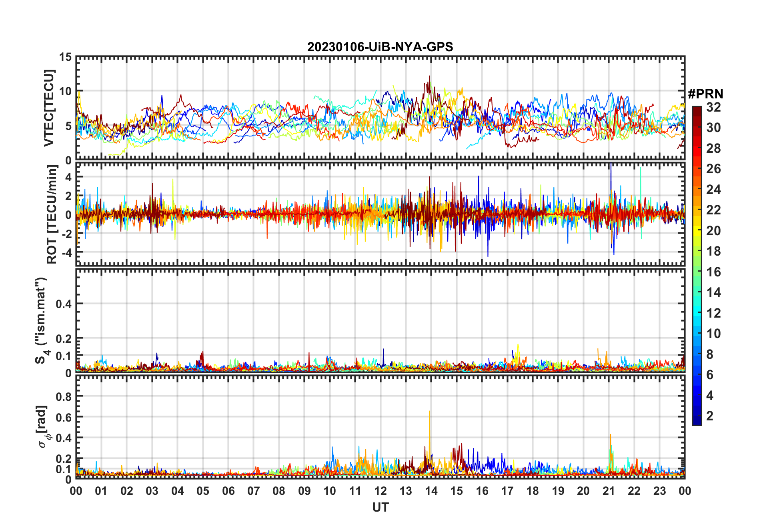The height and width of the screenshot is (532, 761).
Task: Select x-axis hour tick label 23
Action: click(x=659, y=491)
